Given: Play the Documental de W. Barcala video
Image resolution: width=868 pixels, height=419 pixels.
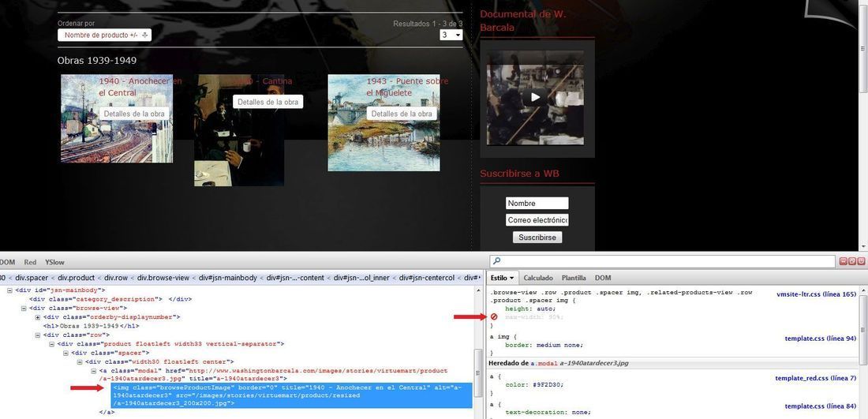Looking at the screenshot, I should pos(535,97).
